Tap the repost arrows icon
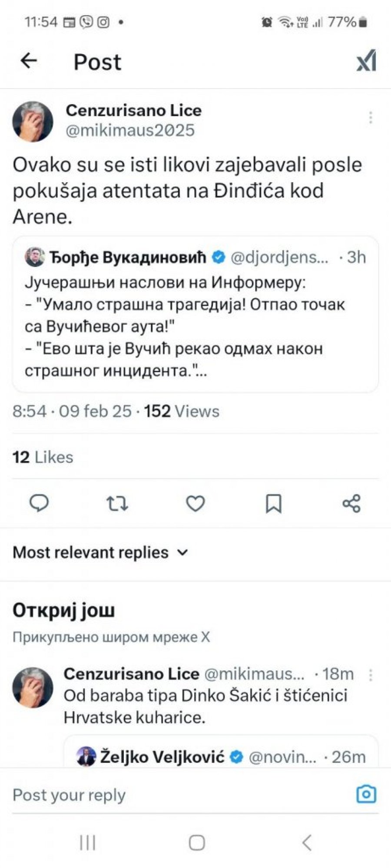Viewport: 391px width, 868px height. [117, 504]
